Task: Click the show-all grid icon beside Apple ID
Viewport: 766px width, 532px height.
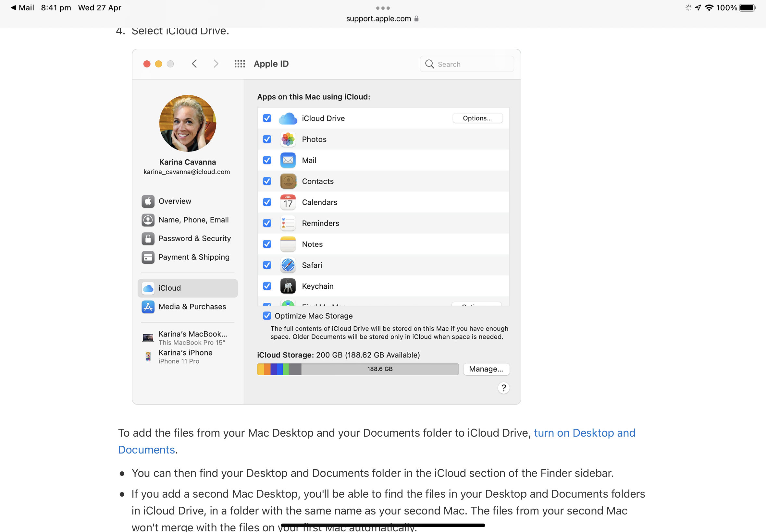Action: (x=240, y=64)
